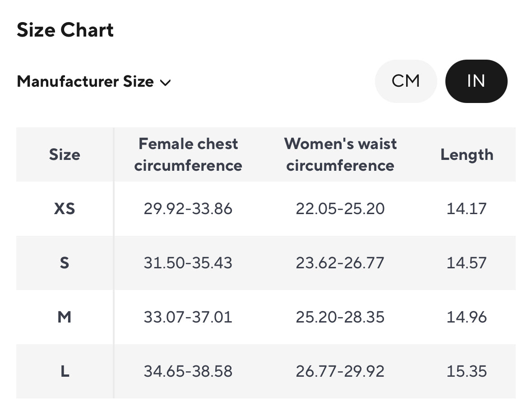Click the Women's waist circumference header

pos(340,154)
